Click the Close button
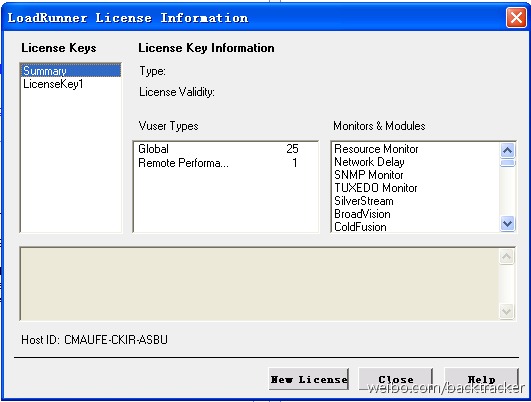531x402 pixels. coord(396,379)
